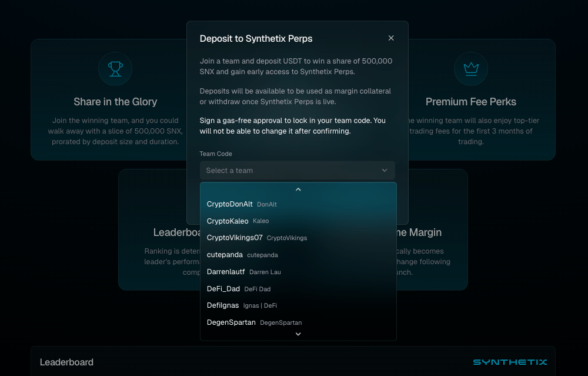This screenshot has width=588, height=376.
Task: Click the down chevron in Select a team field
Action: click(x=385, y=171)
